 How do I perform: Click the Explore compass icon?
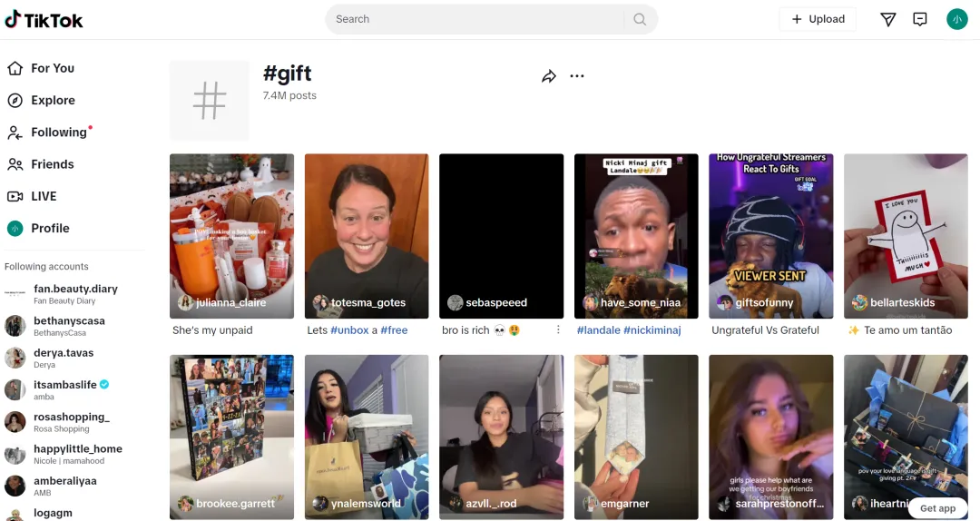pyautogui.click(x=15, y=100)
